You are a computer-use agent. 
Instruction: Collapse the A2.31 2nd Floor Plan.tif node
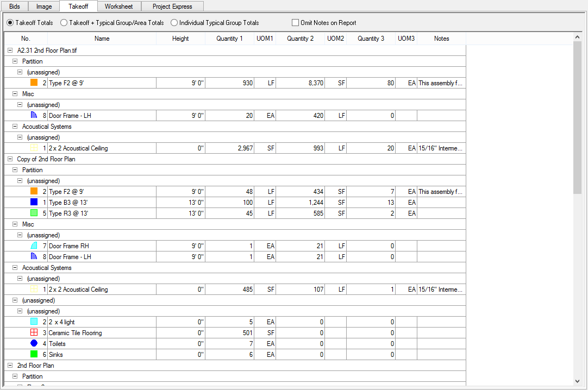pos(10,50)
